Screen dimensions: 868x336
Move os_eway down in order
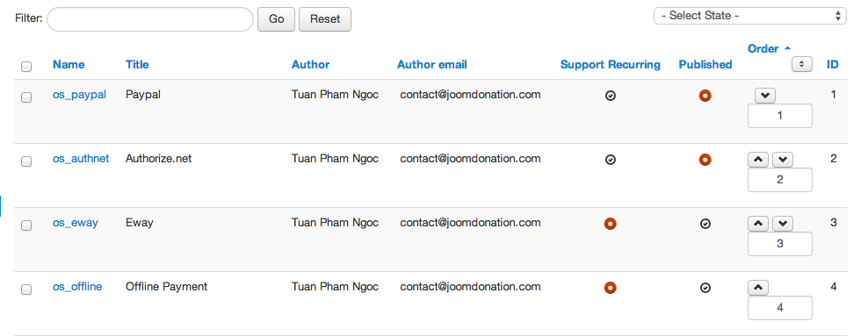click(783, 224)
